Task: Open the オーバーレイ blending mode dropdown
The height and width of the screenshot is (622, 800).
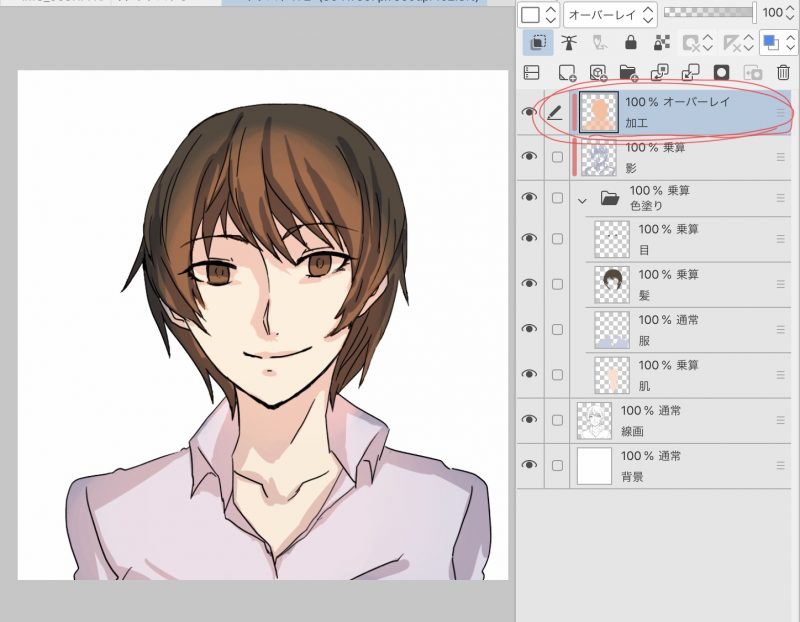Action: click(x=609, y=15)
